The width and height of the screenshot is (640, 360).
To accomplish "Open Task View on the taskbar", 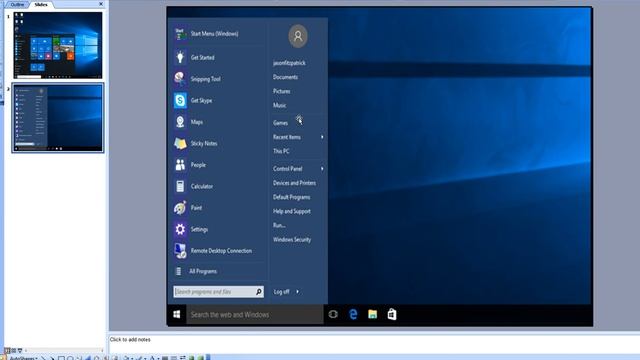I will click(333, 314).
